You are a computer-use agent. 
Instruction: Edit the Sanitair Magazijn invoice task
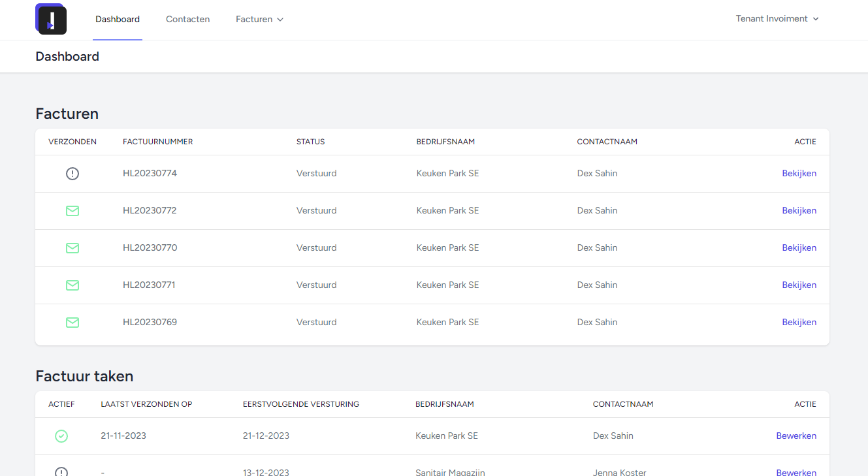[796, 472]
